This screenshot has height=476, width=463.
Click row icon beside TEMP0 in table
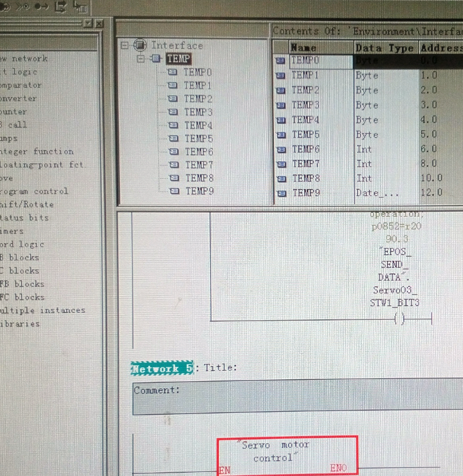coord(280,61)
